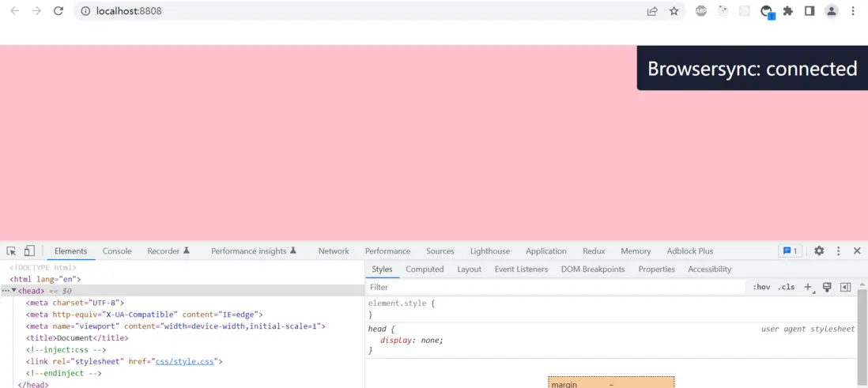Viewport: 868px width, 388px height.
Task: Open the Memory panel
Action: (x=636, y=251)
